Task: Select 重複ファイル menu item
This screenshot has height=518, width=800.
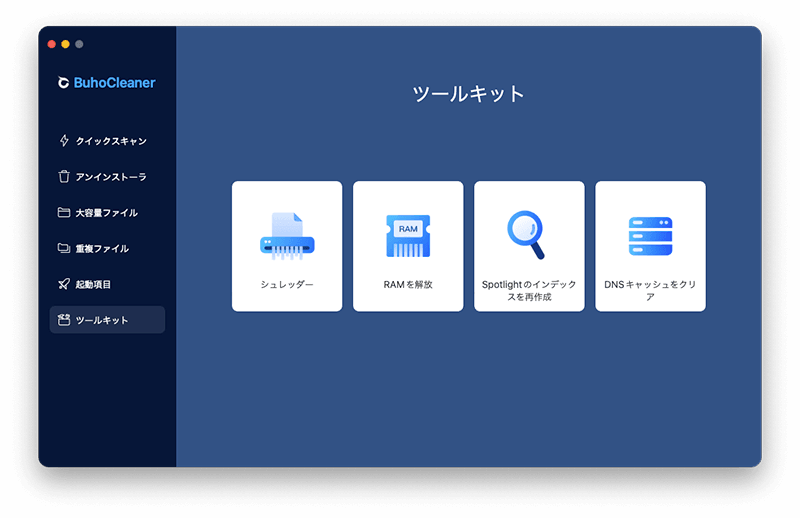Action: pyautogui.click(x=107, y=248)
